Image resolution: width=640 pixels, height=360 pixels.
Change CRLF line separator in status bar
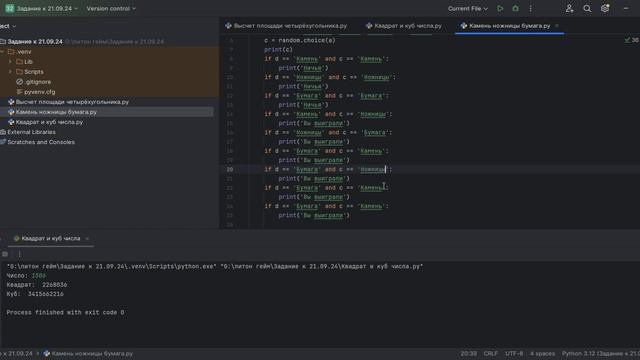491,353
